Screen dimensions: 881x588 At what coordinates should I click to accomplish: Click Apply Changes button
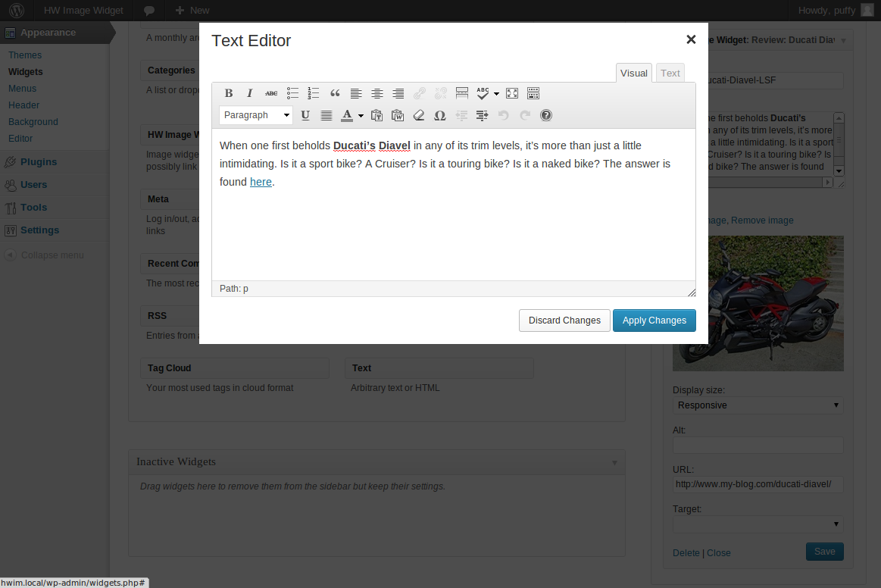[655, 321]
